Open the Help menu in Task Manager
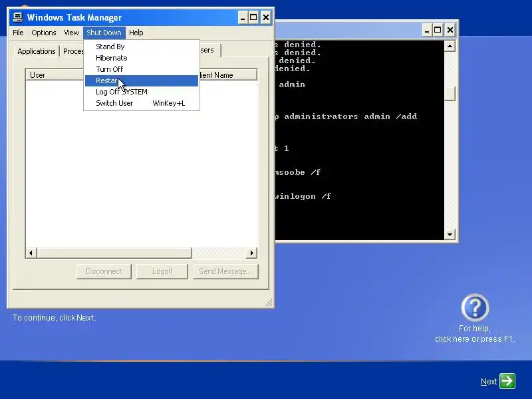Screen dimensions: 532x399 pos(136,33)
